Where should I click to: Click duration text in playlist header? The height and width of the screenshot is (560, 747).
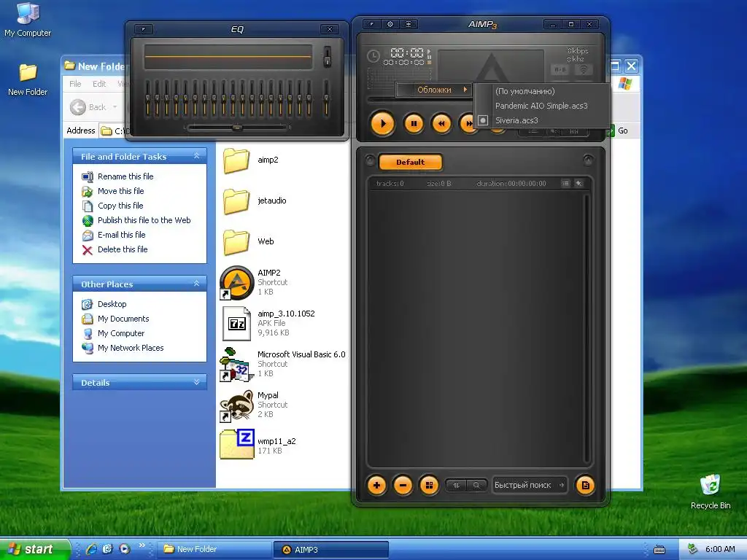click(511, 183)
